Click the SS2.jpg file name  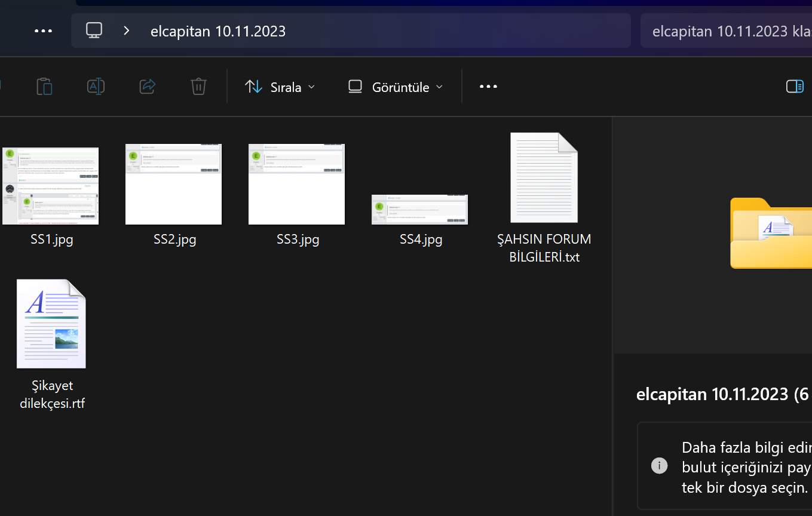click(175, 239)
